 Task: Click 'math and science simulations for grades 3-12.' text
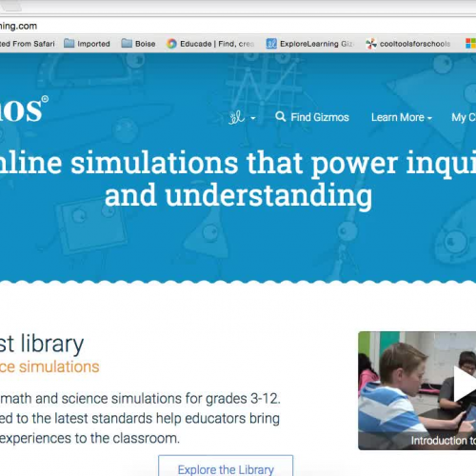(140, 399)
